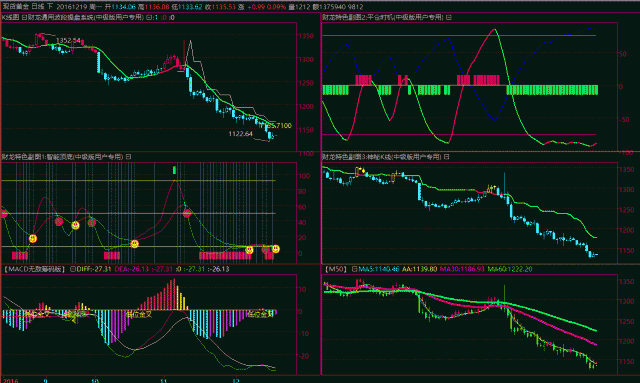Click the 1122.64 low marker on K-line chart
640x383 pixels.
(x=240, y=134)
